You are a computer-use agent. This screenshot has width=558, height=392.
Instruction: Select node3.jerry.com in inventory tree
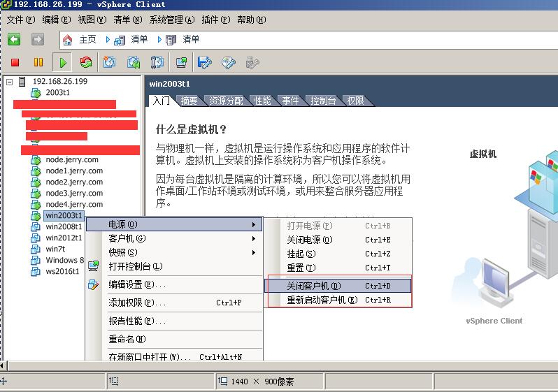click(x=74, y=193)
